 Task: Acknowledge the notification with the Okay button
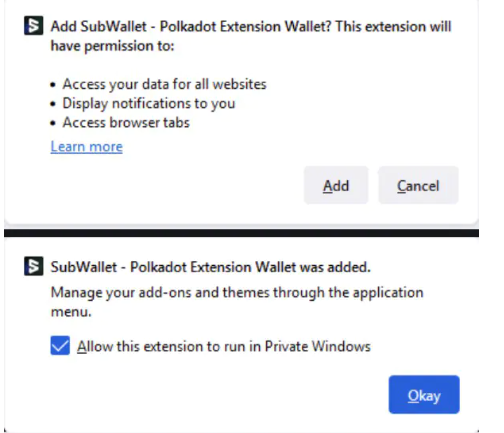click(424, 395)
